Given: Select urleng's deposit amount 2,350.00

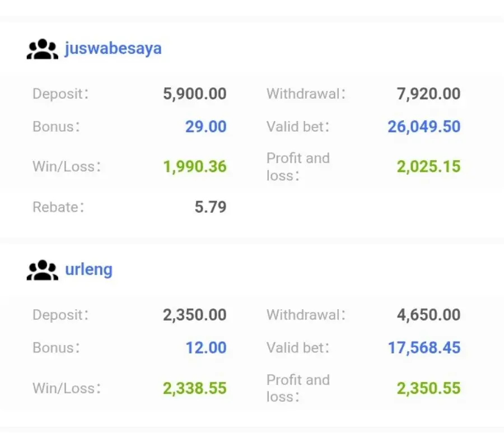Looking at the screenshot, I should [x=195, y=315].
